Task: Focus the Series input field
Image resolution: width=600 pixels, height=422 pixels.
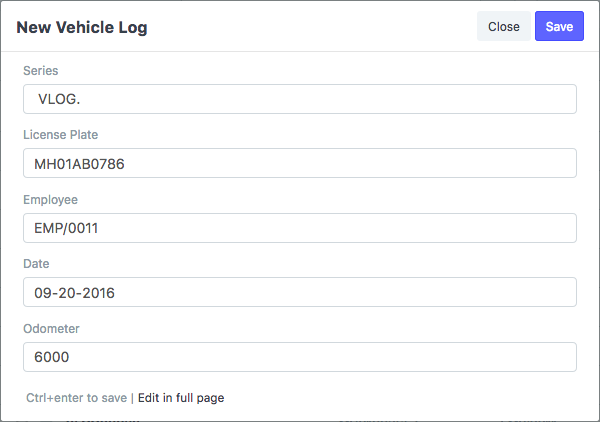Action: point(300,99)
